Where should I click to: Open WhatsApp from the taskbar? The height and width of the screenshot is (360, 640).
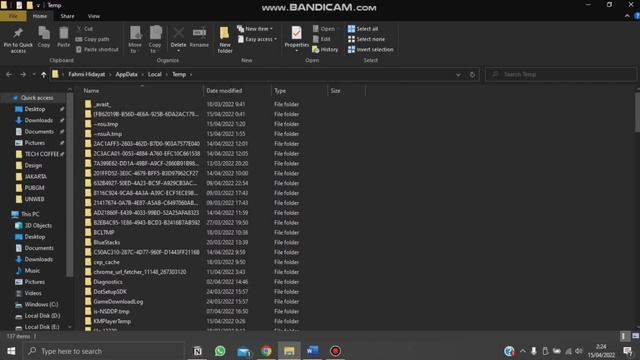coord(220,351)
